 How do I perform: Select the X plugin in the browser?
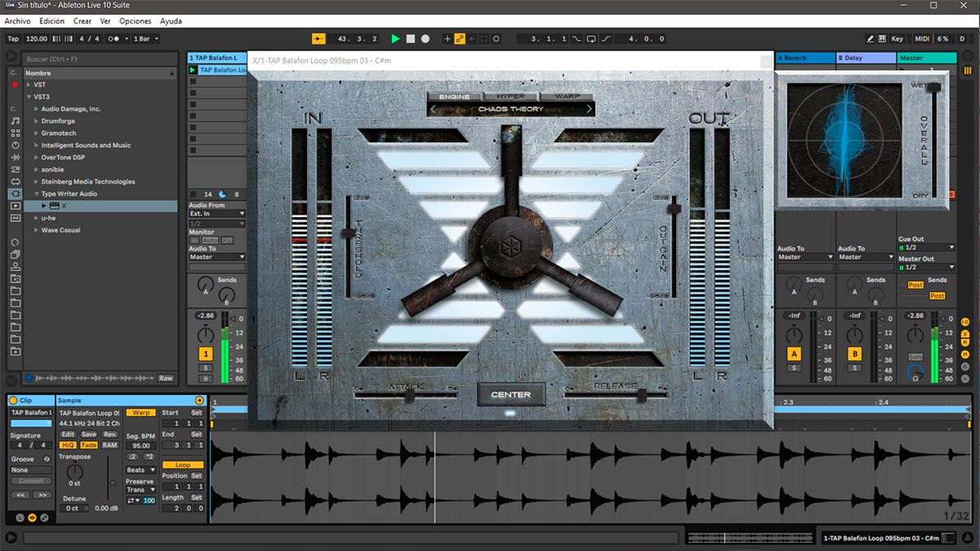[100, 206]
